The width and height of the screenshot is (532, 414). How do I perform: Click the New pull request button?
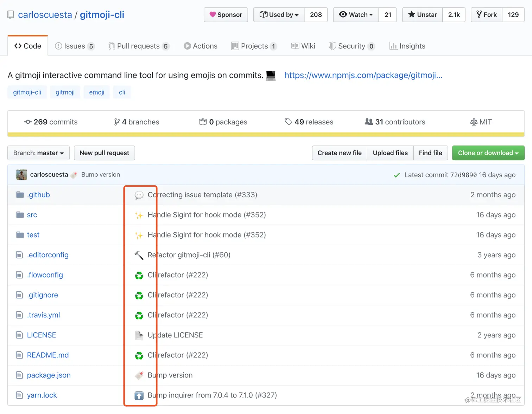pyautogui.click(x=104, y=153)
